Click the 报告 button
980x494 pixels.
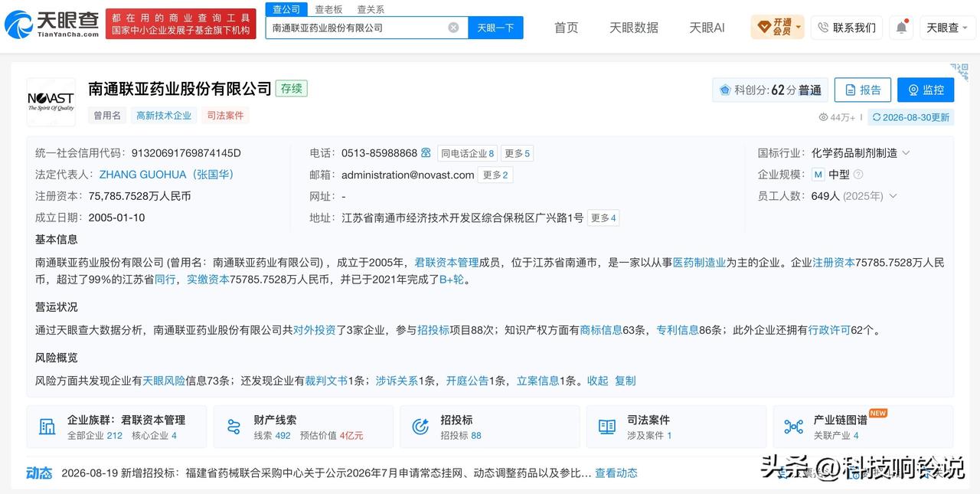coord(862,90)
